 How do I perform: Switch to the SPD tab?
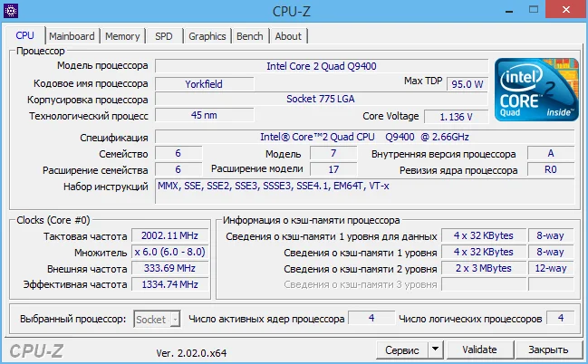(164, 36)
